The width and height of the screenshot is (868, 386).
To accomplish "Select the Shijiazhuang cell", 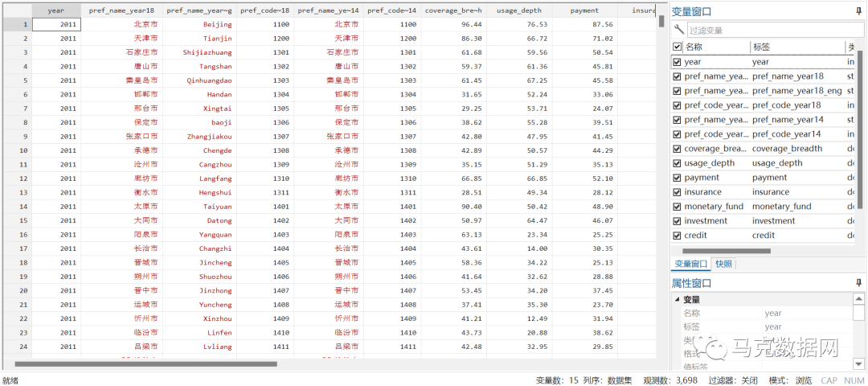I will point(200,52).
